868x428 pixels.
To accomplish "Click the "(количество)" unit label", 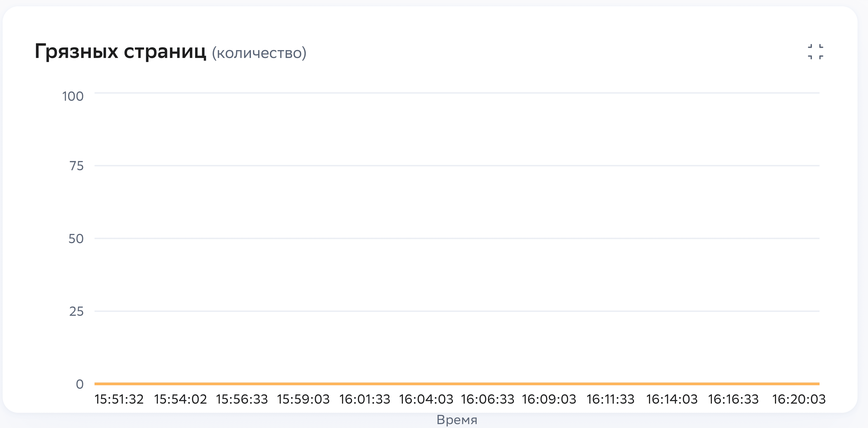I will (259, 53).
